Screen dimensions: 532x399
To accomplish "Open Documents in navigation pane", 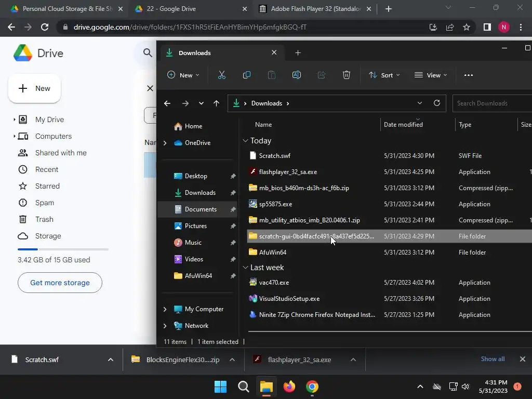I will pyautogui.click(x=198, y=209).
